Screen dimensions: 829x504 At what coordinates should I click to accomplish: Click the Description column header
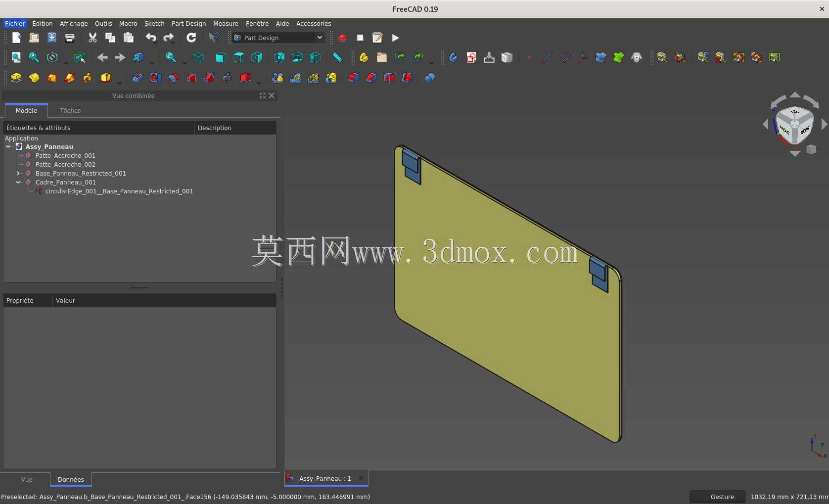pyautogui.click(x=235, y=128)
